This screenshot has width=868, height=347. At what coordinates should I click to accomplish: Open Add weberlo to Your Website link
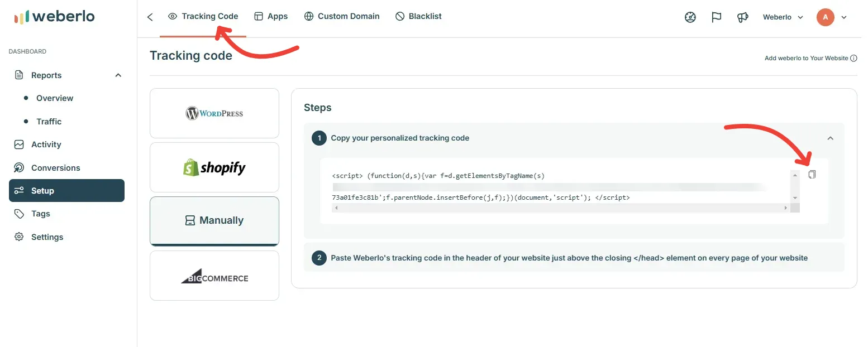point(807,58)
